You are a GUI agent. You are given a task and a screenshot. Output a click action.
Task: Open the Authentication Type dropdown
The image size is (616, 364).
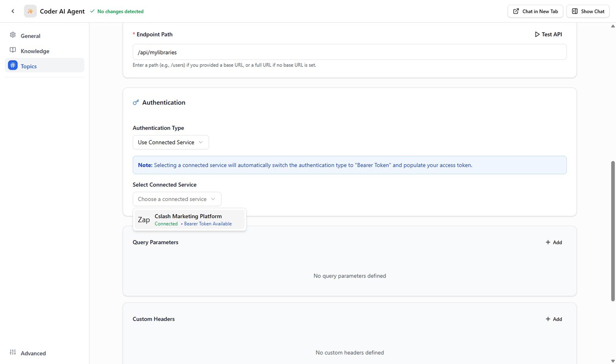(171, 142)
